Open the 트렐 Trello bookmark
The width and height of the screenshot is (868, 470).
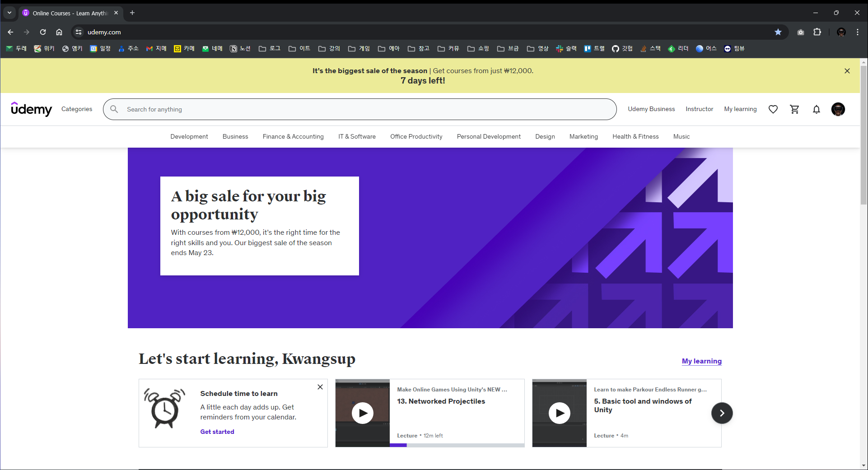594,49
